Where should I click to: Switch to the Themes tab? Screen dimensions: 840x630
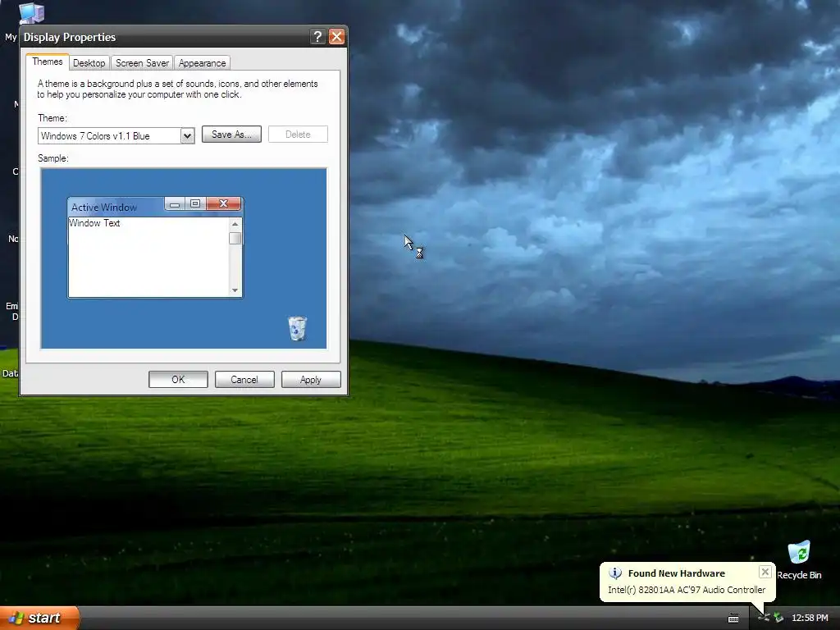coord(47,62)
